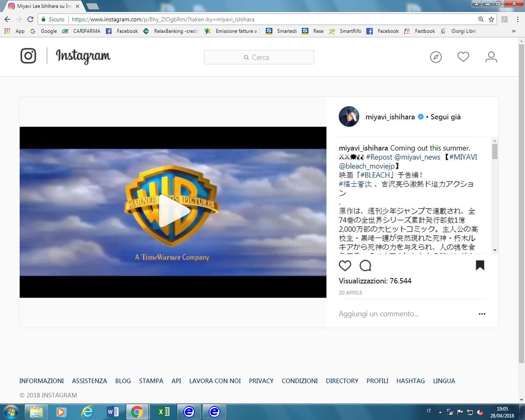Open DIRECTORY footer link
This screenshot has width=525, height=420.
pyautogui.click(x=342, y=381)
